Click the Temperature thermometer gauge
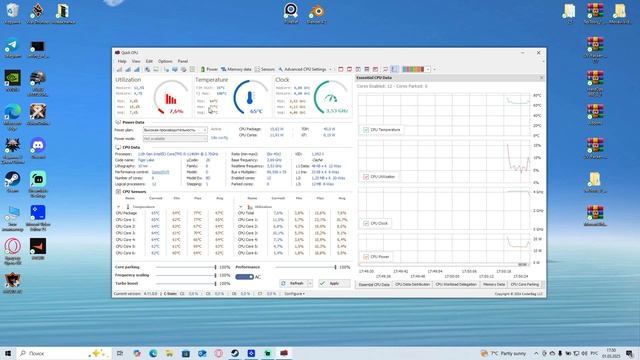640x360 pixels. click(x=251, y=98)
